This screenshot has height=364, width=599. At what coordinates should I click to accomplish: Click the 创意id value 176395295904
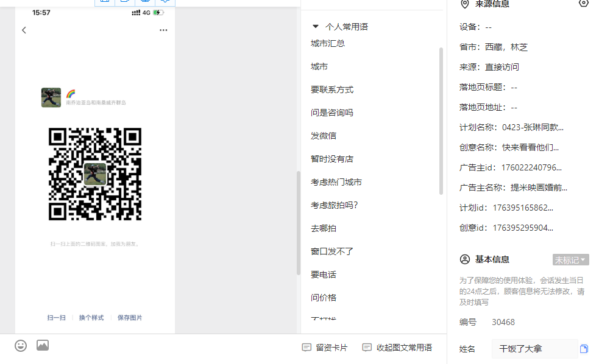(x=523, y=228)
